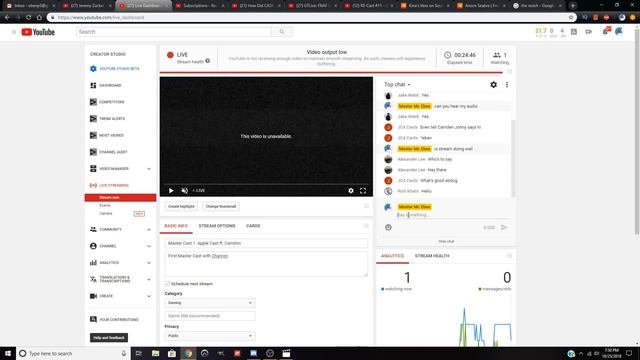Click the stream description text area
This screenshot has width=640, height=360.
tap(266, 264)
